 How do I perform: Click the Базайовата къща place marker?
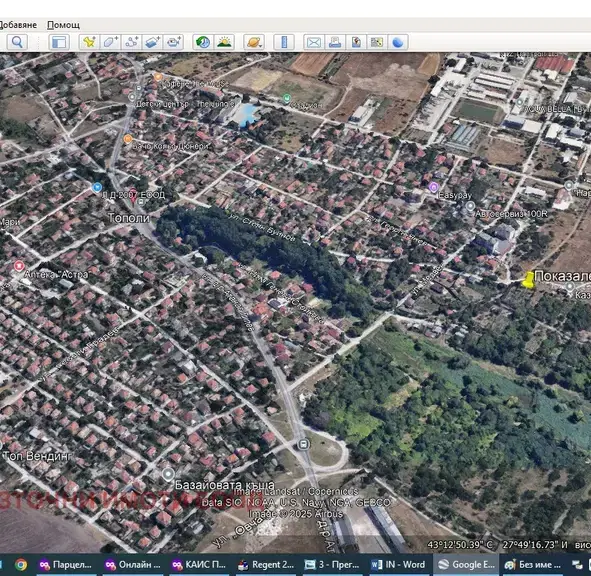168,474
